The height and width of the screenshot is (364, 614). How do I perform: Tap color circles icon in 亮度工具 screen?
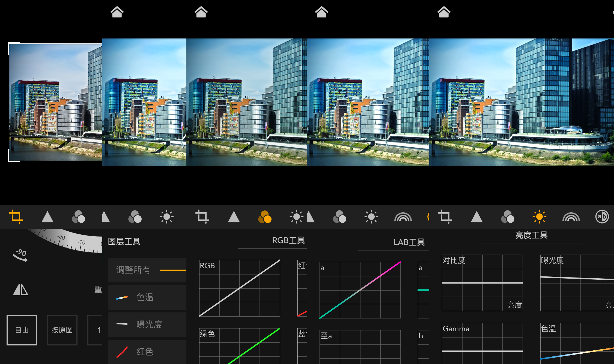(x=508, y=217)
